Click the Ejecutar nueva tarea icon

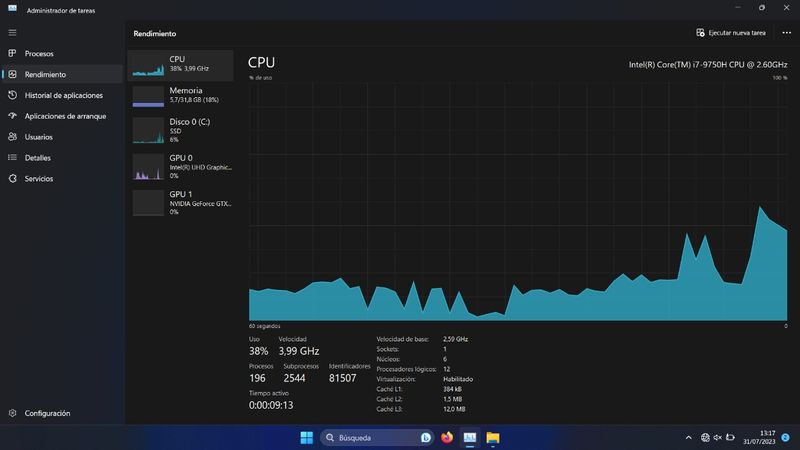pyautogui.click(x=700, y=33)
